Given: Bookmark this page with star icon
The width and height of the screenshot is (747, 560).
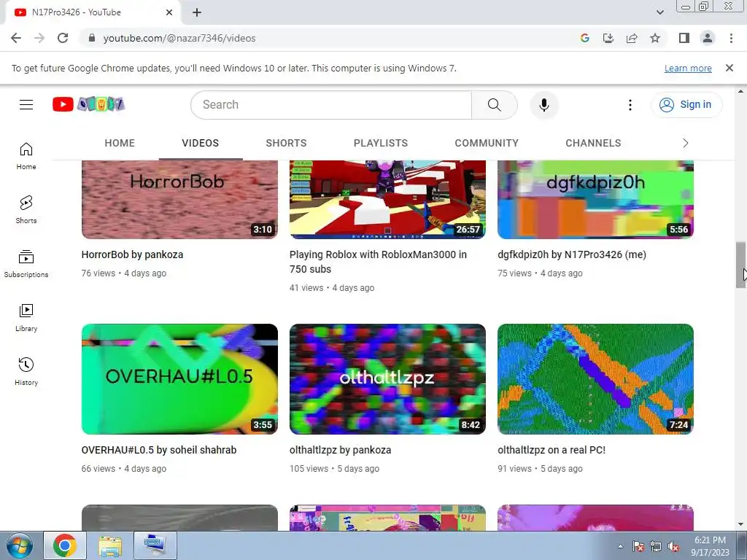Looking at the screenshot, I should click(655, 38).
